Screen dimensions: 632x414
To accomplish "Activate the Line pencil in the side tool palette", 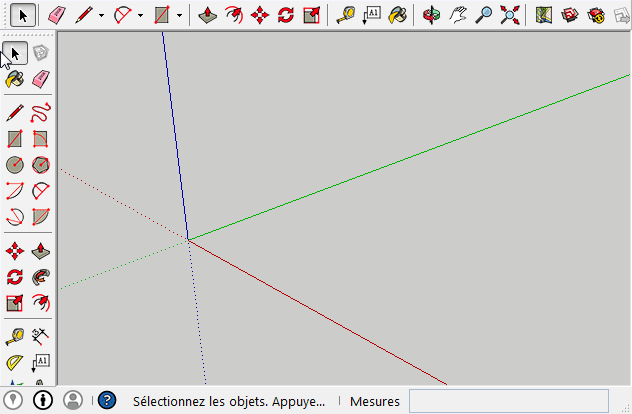I will pos(15,113).
